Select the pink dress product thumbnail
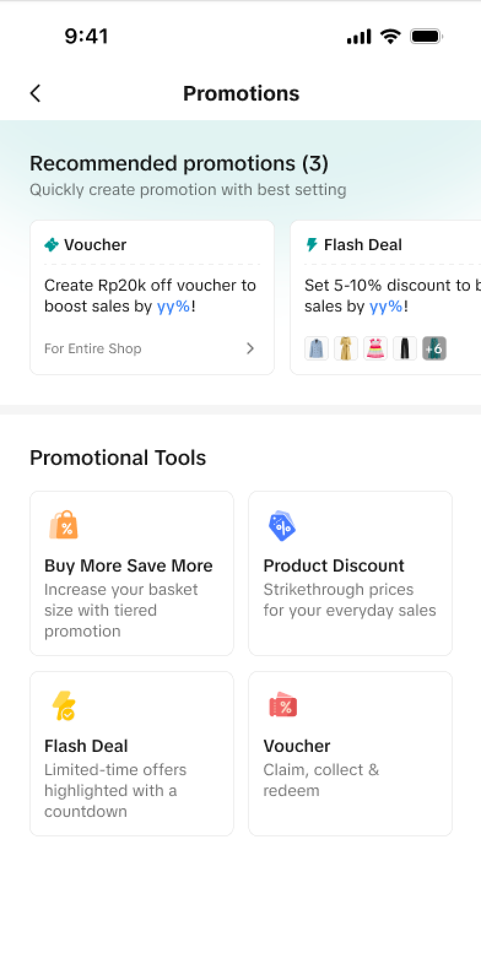 tap(375, 348)
